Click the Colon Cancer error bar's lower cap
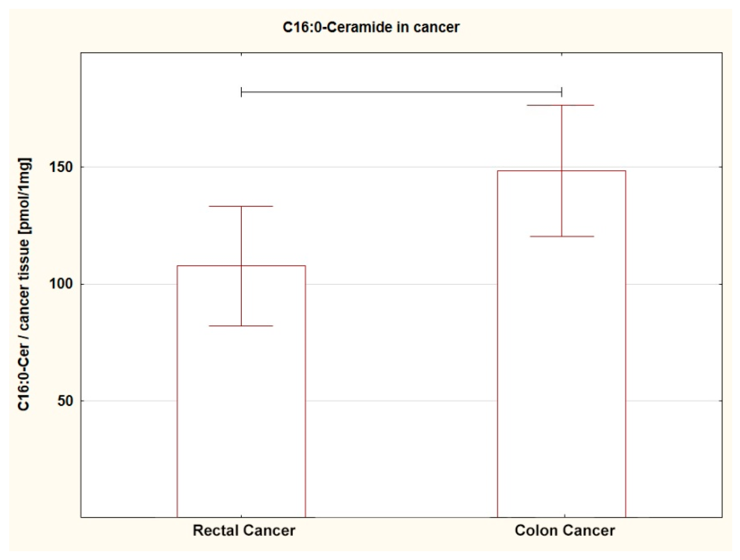This screenshot has height=560, width=740. click(x=561, y=236)
